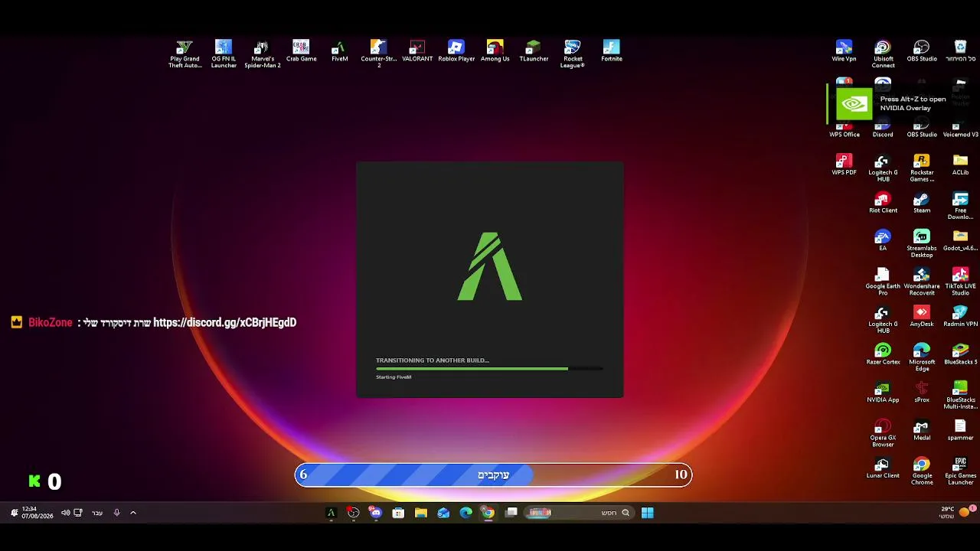Select the Steam desktop shortcut
Image resolution: width=980 pixels, height=551 pixels.
(x=922, y=203)
